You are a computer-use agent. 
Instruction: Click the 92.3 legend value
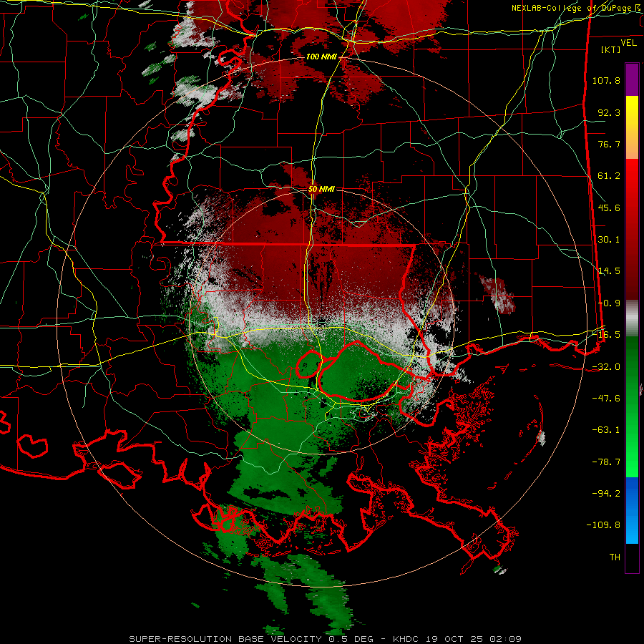point(609,112)
